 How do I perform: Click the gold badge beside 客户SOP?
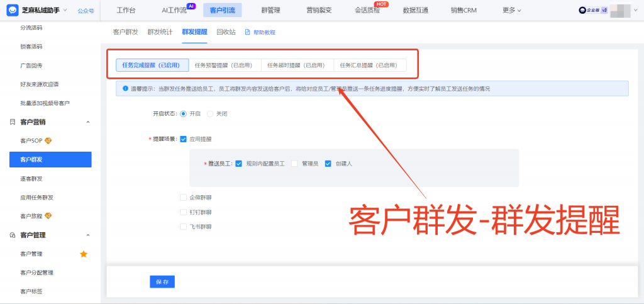click(48, 141)
